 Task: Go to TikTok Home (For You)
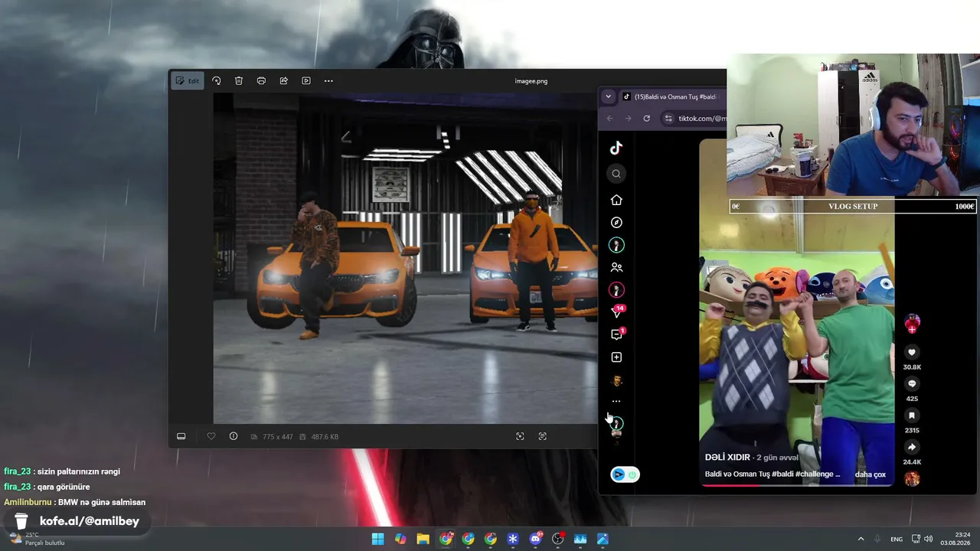point(616,200)
